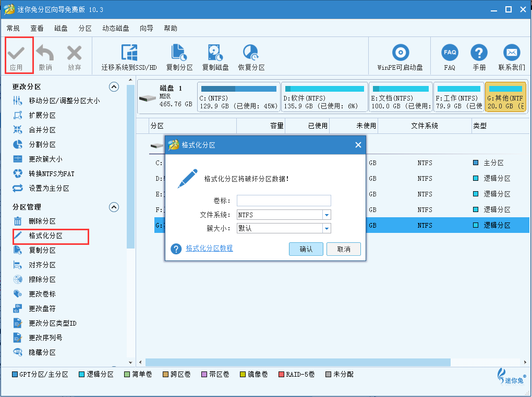The width and height of the screenshot is (532, 397).
Task: Click the sidebar vertical scrollbar thumb
Action: pos(130,166)
